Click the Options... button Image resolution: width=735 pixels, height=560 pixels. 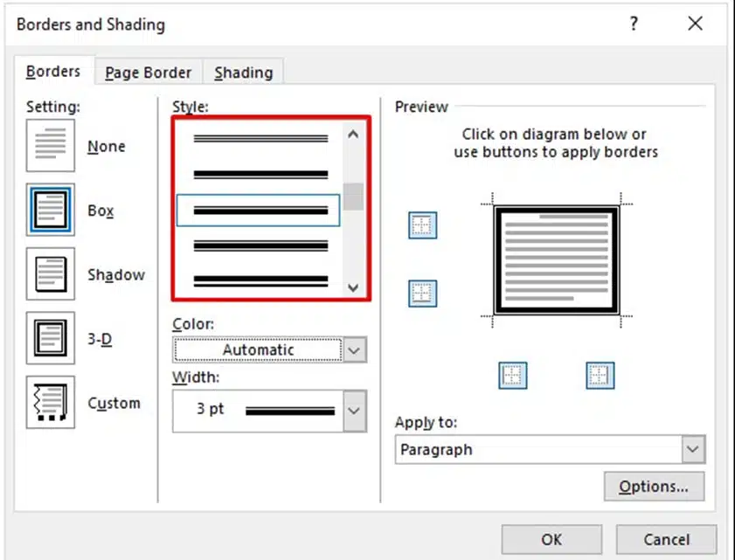(654, 487)
